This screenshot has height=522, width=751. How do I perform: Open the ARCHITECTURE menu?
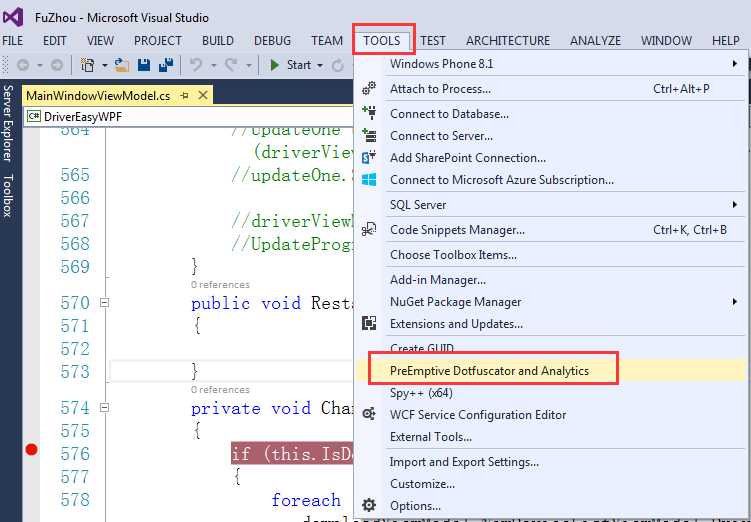click(x=508, y=41)
